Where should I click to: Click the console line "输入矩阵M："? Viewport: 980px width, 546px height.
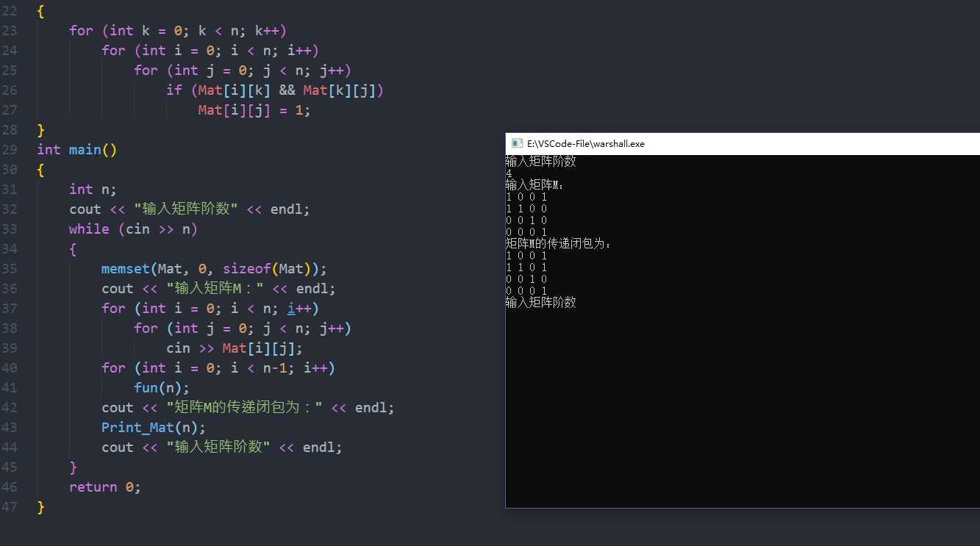pyautogui.click(x=535, y=185)
